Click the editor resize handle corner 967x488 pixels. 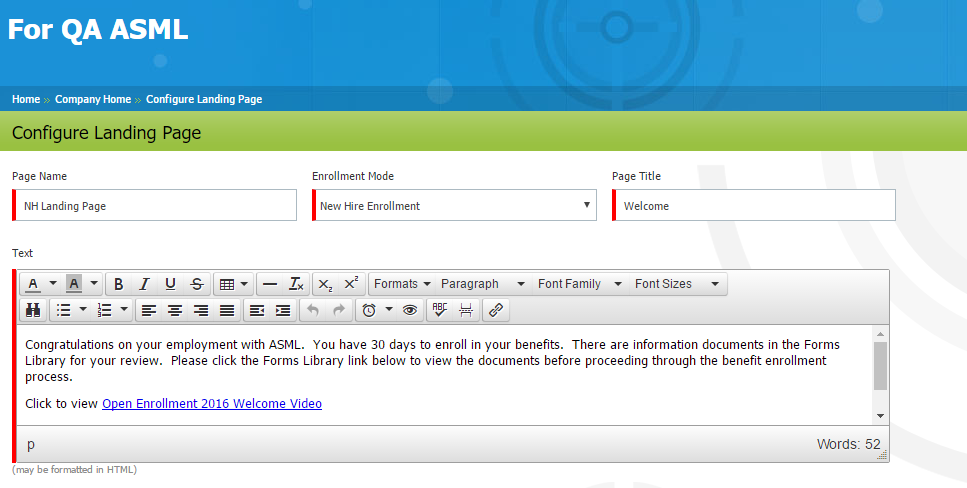click(x=883, y=456)
